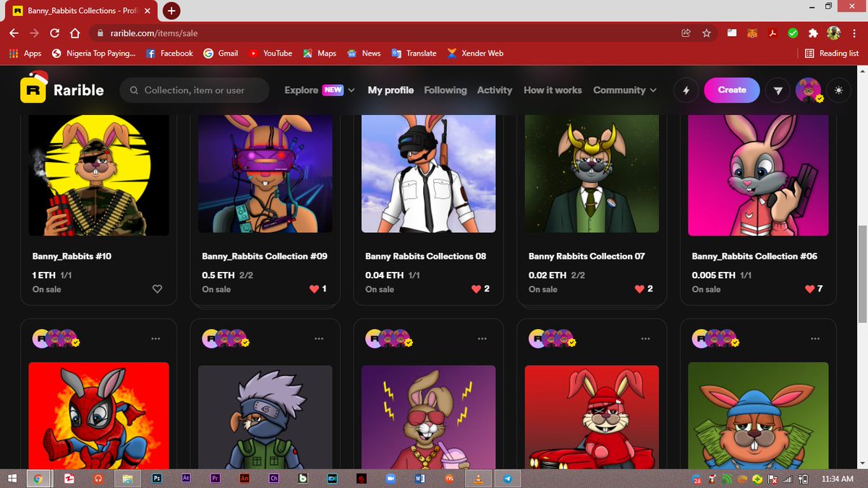
Task: Open How it works page
Action: [x=553, y=90]
